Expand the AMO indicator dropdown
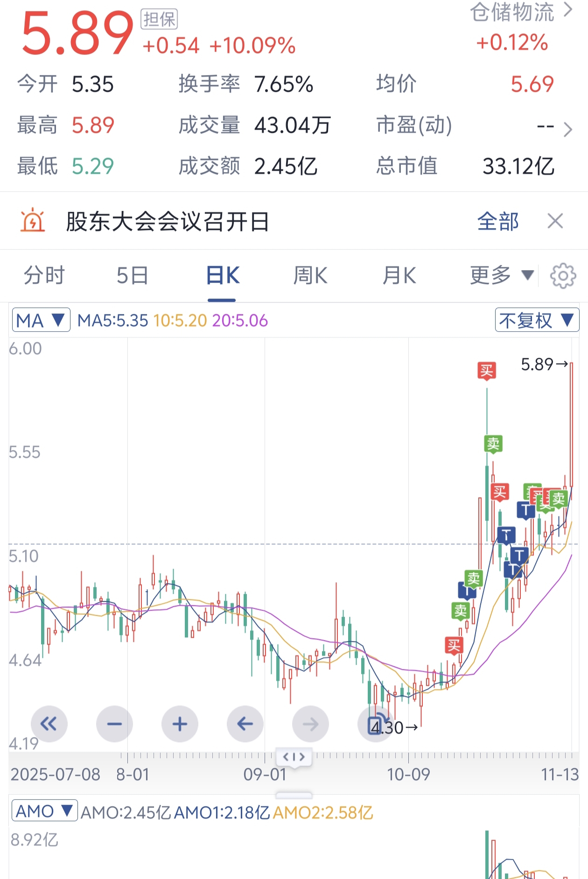Viewport: 588px width, 879px height. click(x=44, y=811)
